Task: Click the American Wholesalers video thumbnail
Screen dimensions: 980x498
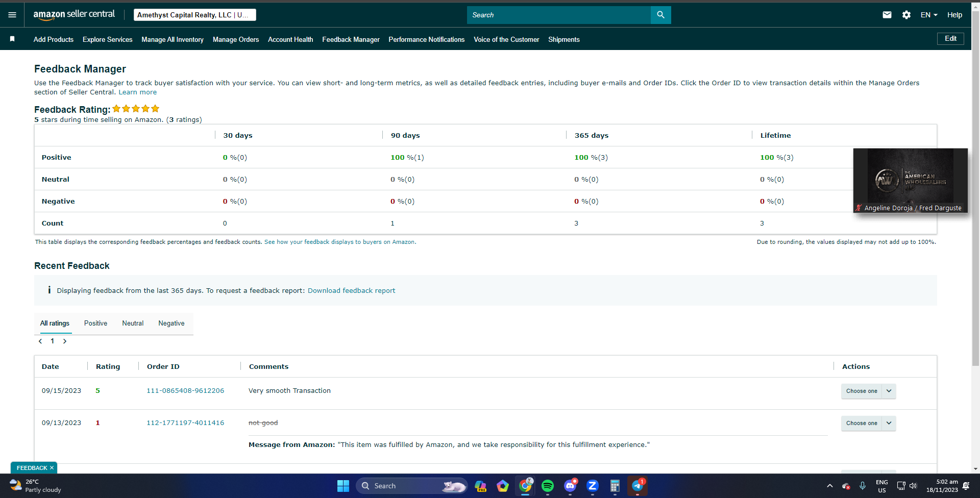Action: coord(911,181)
